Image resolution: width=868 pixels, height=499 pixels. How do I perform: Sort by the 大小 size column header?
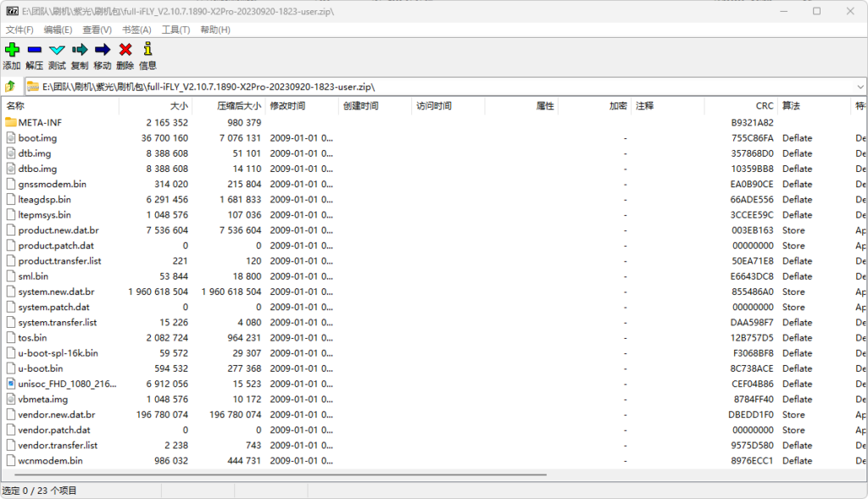178,106
